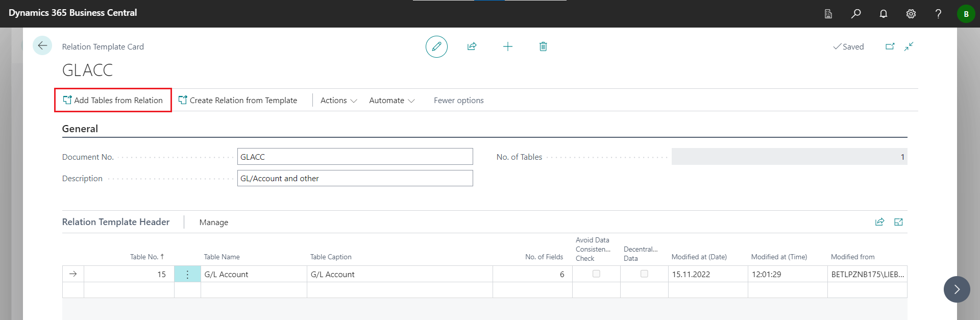Image resolution: width=980 pixels, height=320 pixels.
Task: Click the Table Caption column header
Action: [331, 257]
